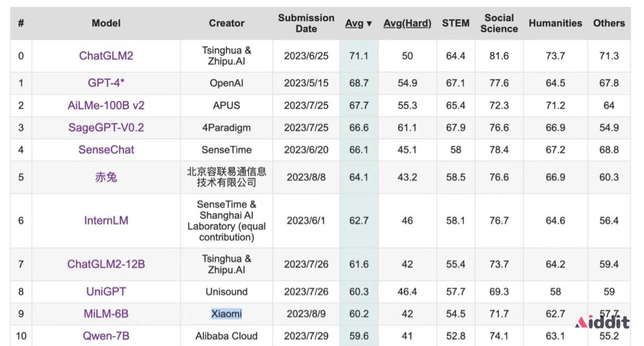Viewport: 644px width, 346px height.
Task: Click the # column header
Action: pyautogui.click(x=21, y=24)
